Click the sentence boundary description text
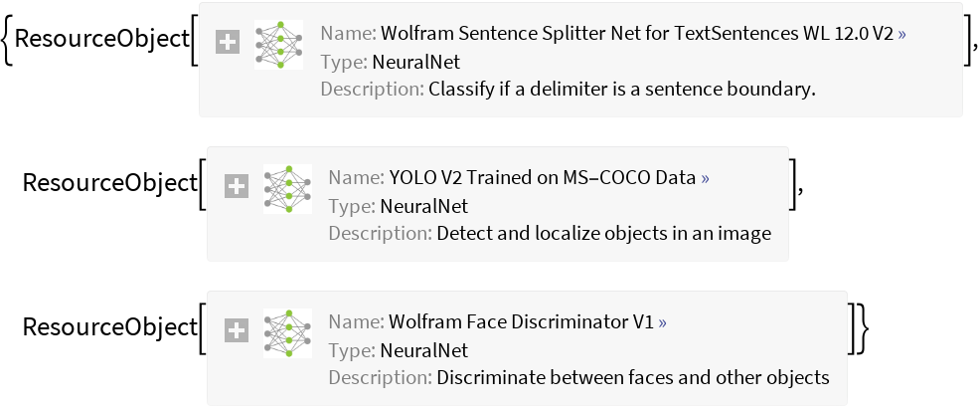Image resolution: width=980 pixels, height=408 pixels. tap(621, 89)
